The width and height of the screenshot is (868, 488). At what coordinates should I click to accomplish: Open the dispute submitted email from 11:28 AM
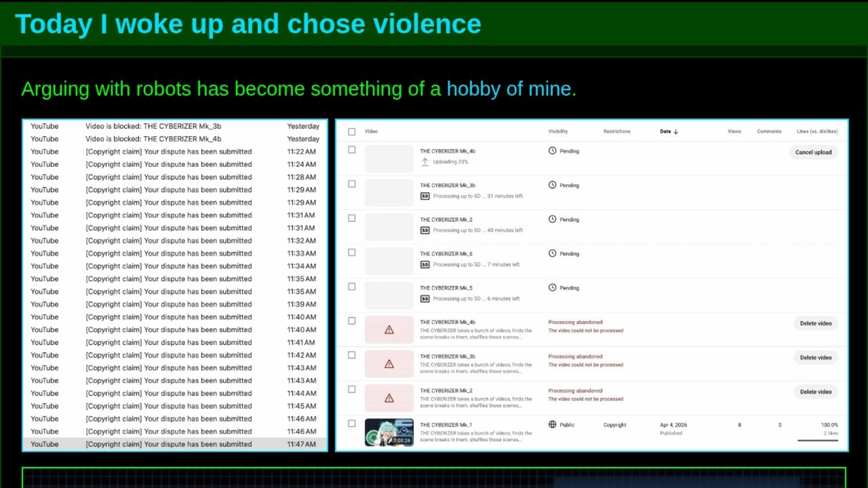[x=175, y=177]
